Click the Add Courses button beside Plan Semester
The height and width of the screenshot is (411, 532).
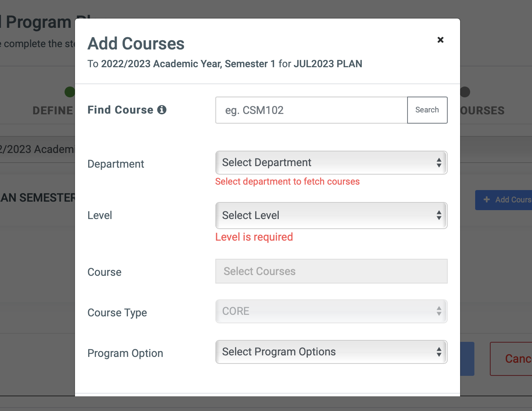click(x=506, y=200)
